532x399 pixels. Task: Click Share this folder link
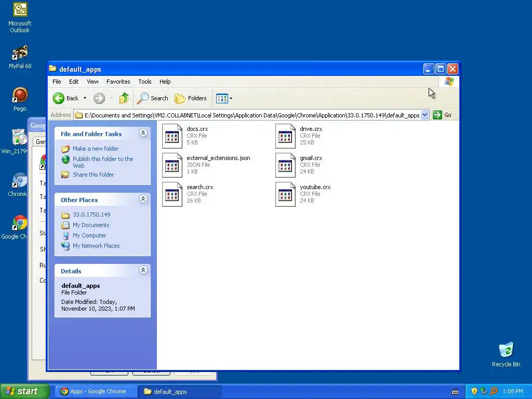(94, 175)
